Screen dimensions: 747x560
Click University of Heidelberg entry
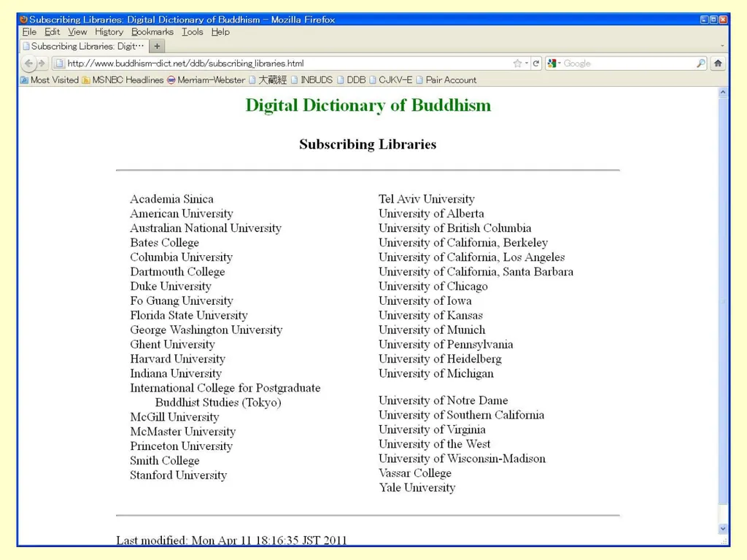[x=440, y=359]
